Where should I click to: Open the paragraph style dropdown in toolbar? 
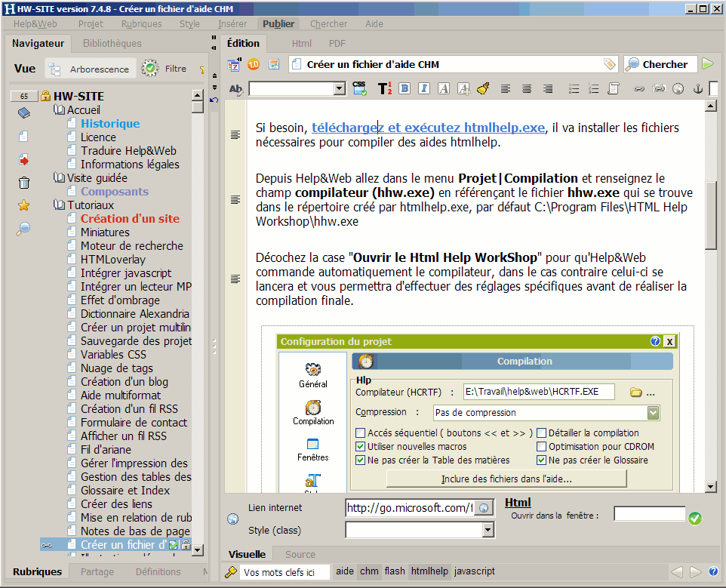point(340,88)
